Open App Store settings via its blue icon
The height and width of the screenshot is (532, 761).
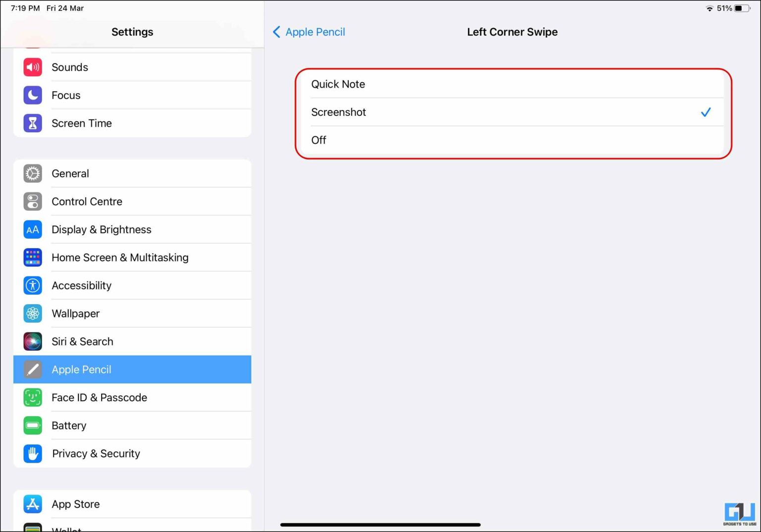click(32, 504)
